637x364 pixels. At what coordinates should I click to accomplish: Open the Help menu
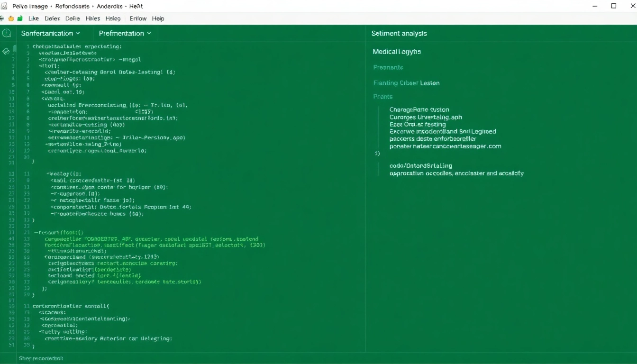pyautogui.click(x=158, y=18)
